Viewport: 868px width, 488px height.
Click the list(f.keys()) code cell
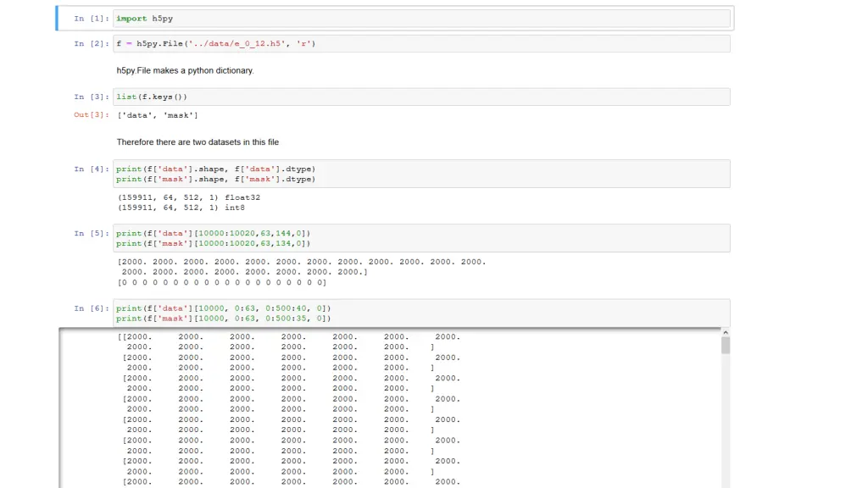point(421,97)
